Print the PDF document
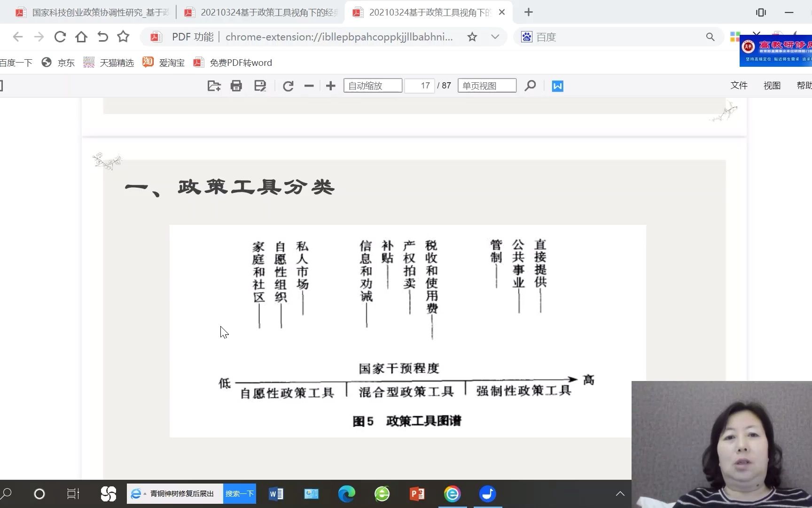The width and height of the screenshot is (812, 508). [x=236, y=86]
